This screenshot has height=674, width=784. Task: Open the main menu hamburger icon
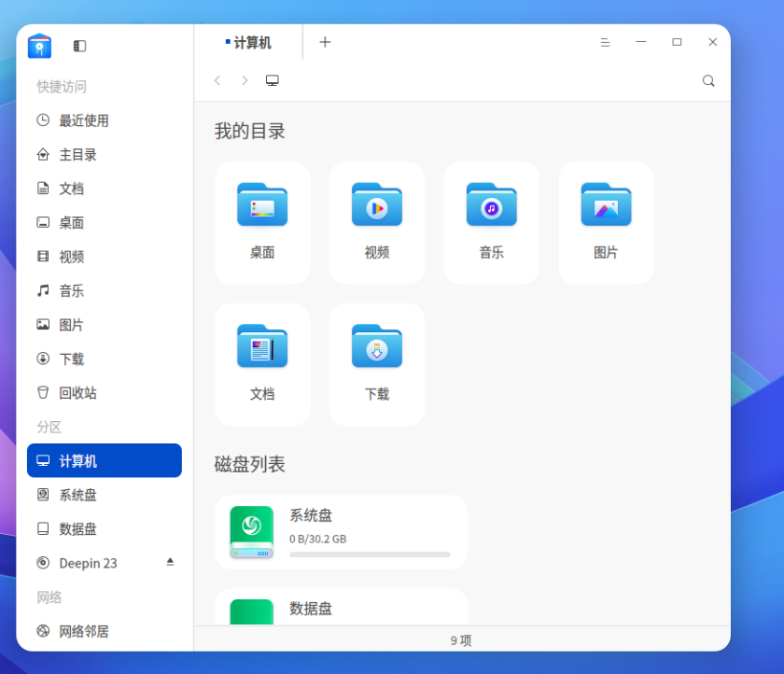[x=605, y=43]
